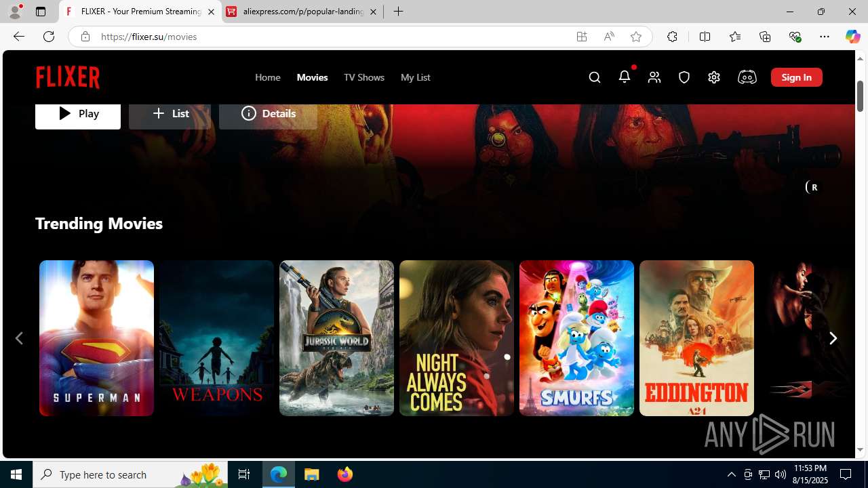Switch to the aliexpress tab

click(x=302, y=12)
